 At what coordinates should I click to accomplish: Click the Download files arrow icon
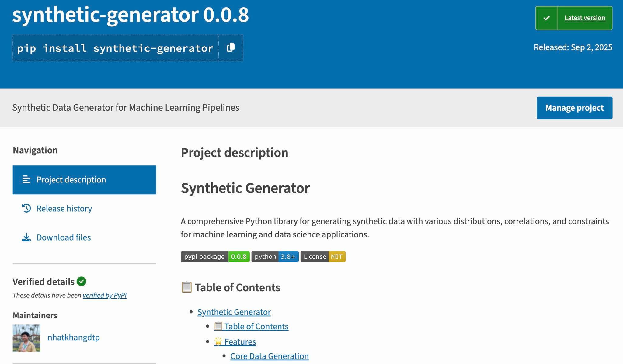26,237
